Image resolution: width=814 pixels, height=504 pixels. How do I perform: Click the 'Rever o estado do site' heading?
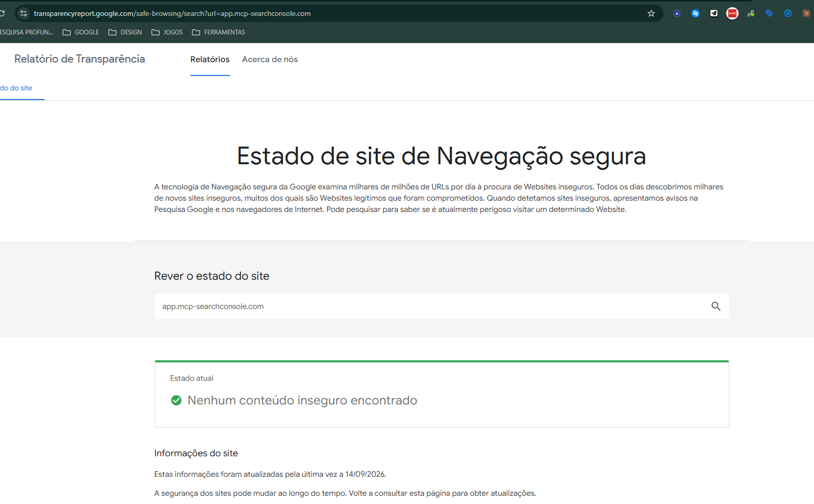tap(212, 276)
